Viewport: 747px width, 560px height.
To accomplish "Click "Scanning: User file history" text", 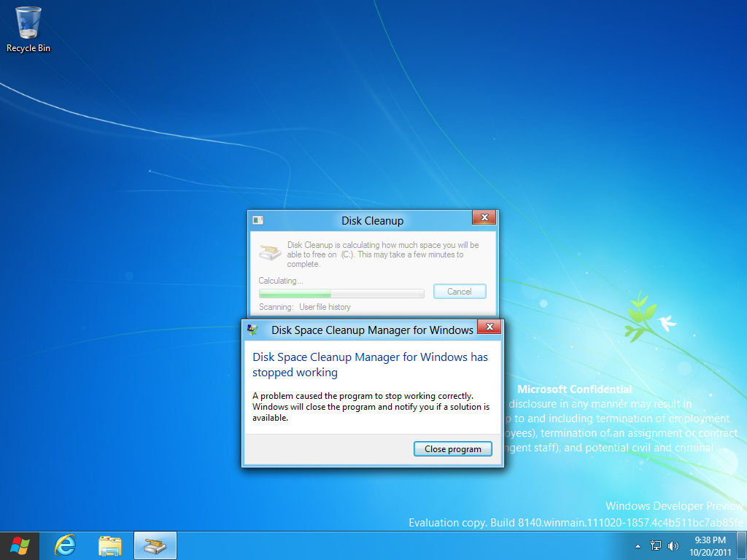I will 304,307.
